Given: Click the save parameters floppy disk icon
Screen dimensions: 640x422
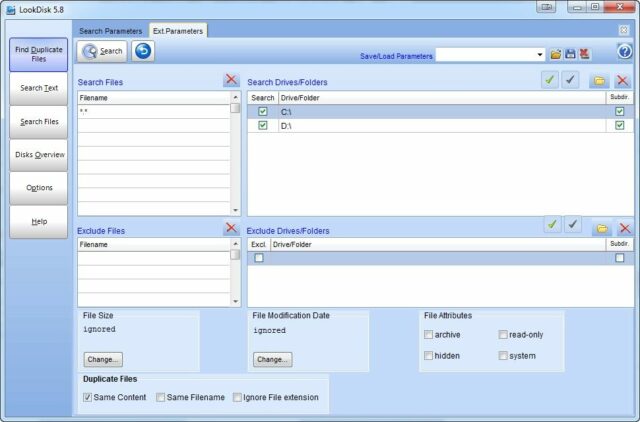Looking at the screenshot, I should click(570, 54).
